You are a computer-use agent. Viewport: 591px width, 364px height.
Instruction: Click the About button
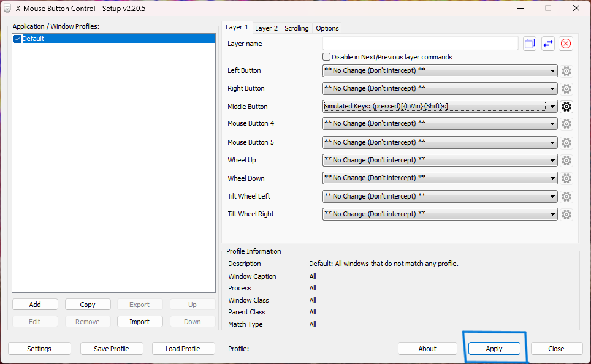click(x=427, y=349)
